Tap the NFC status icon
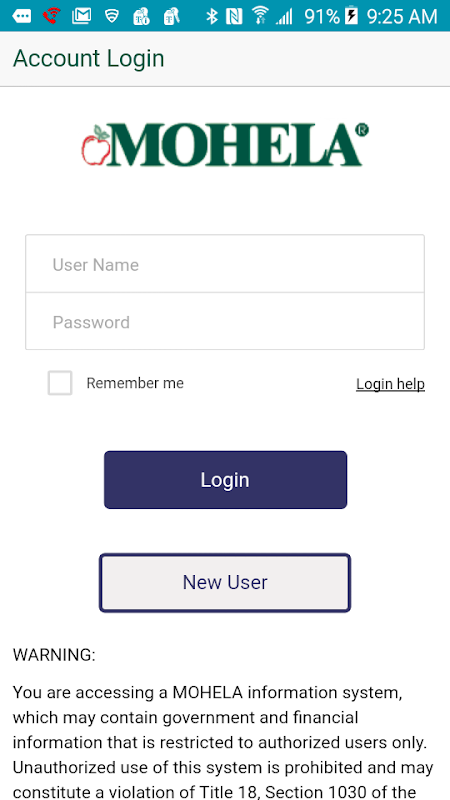Screen dimensions: 450x800 click(x=234, y=16)
